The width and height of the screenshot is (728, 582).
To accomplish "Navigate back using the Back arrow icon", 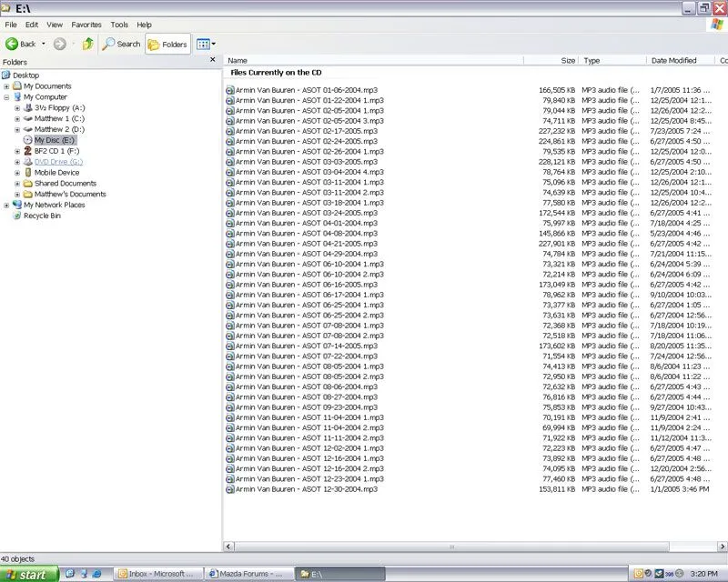I will pyautogui.click(x=11, y=44).
